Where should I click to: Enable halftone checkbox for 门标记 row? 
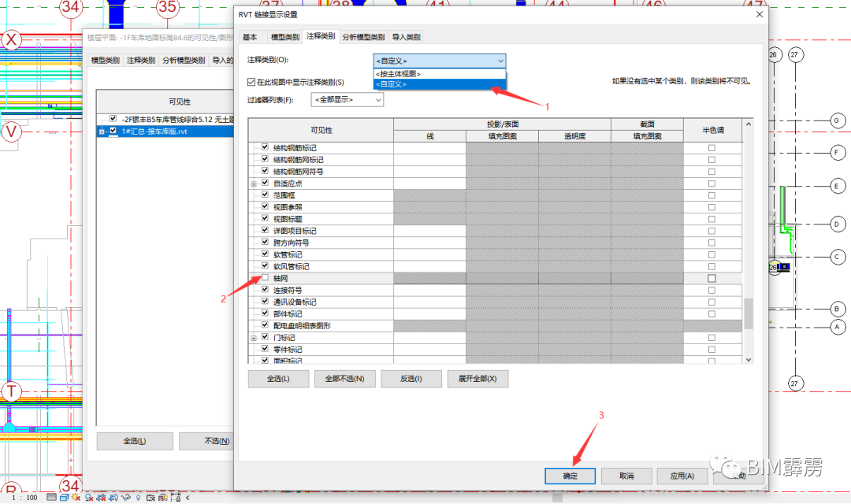712,338
